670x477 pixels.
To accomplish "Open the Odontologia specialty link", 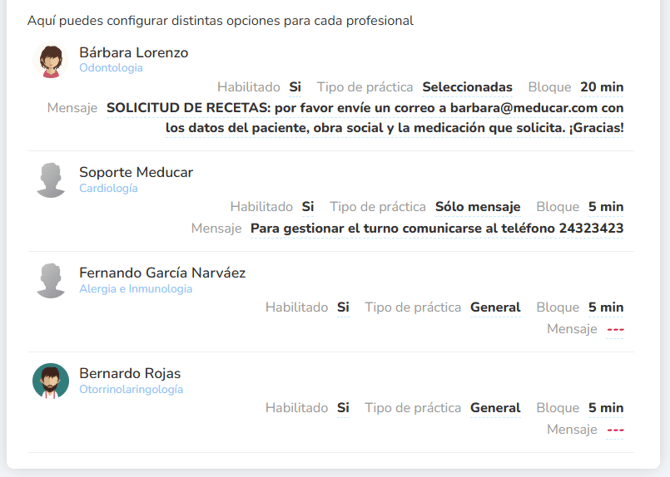I will tap(111, 68).
